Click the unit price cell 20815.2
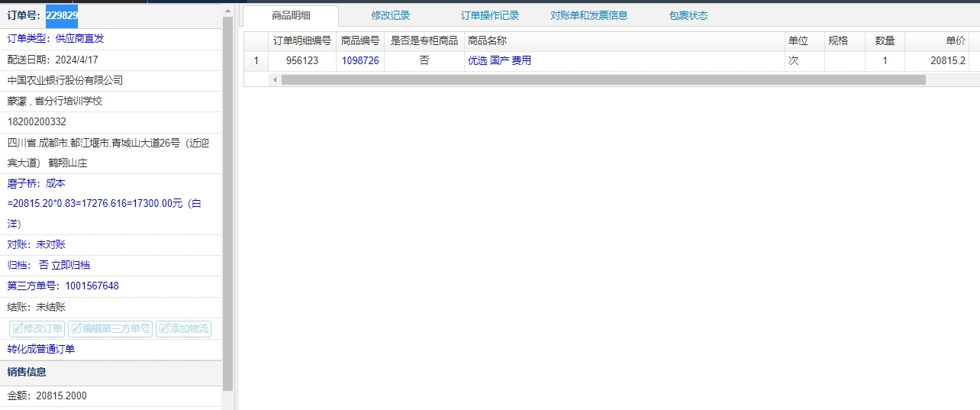Viewport: 980px width, 410px height. click(937, 60)
